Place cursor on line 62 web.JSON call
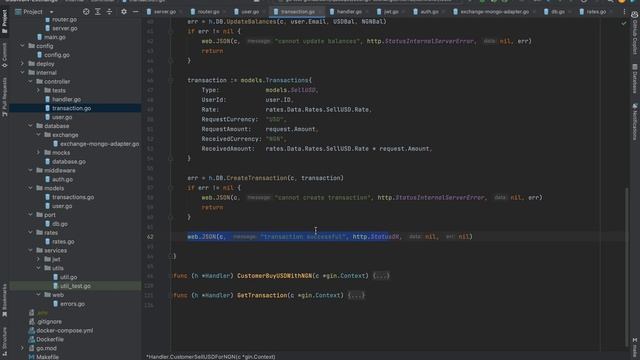The width and height of the screenshot is (640, 360). 330,237
